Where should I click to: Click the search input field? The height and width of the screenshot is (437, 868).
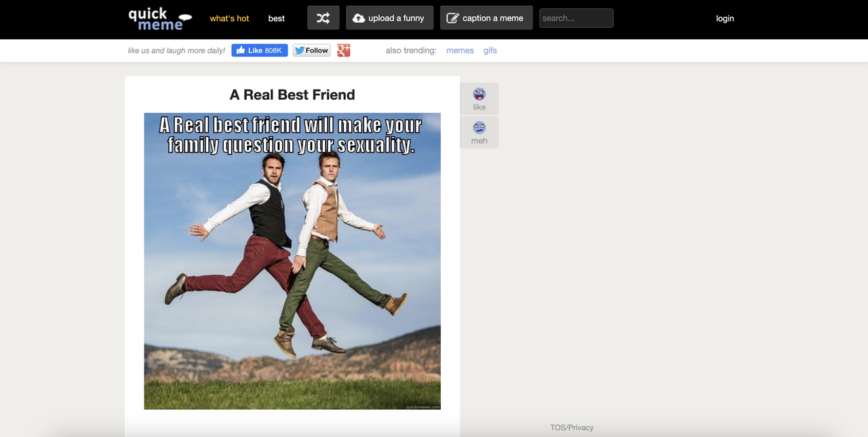tap(576, 18)
